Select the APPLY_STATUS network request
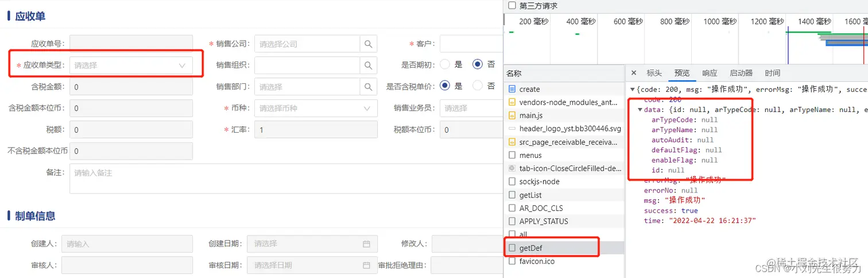This screenshot has width=868, height=278. 563,221
